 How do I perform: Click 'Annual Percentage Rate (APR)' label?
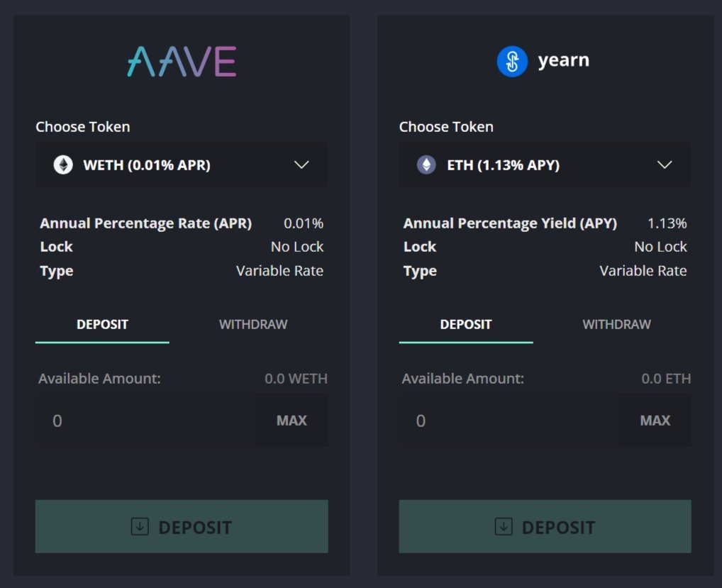tap(146, 223)
